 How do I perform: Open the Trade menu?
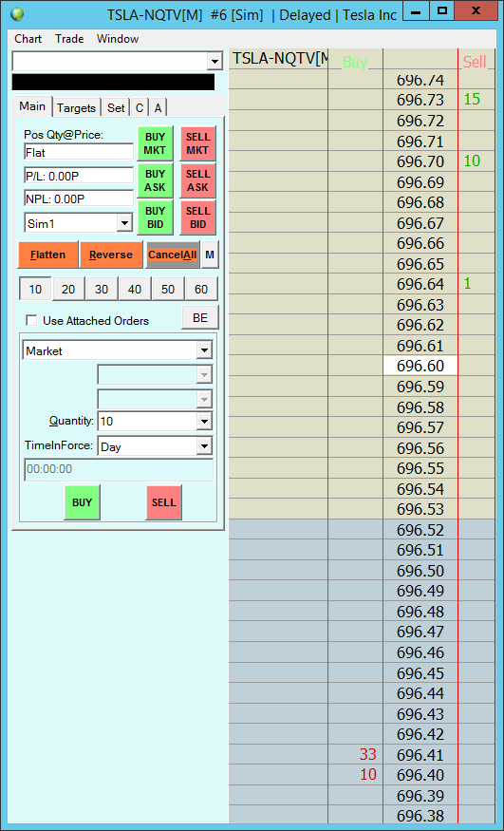[69, 39]
